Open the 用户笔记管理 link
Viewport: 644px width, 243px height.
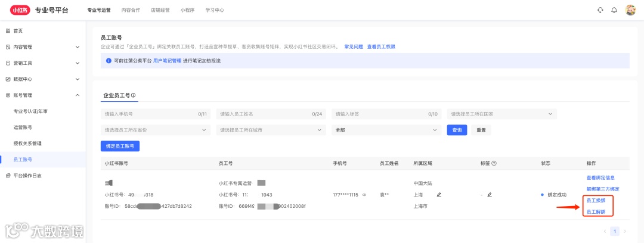(x=167, y=61)
